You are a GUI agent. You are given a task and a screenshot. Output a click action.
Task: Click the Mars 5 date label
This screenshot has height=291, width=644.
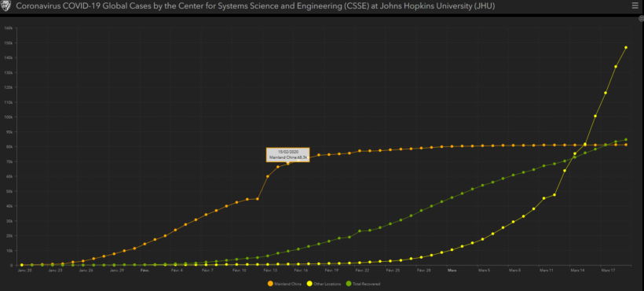[x=485, y=271]
